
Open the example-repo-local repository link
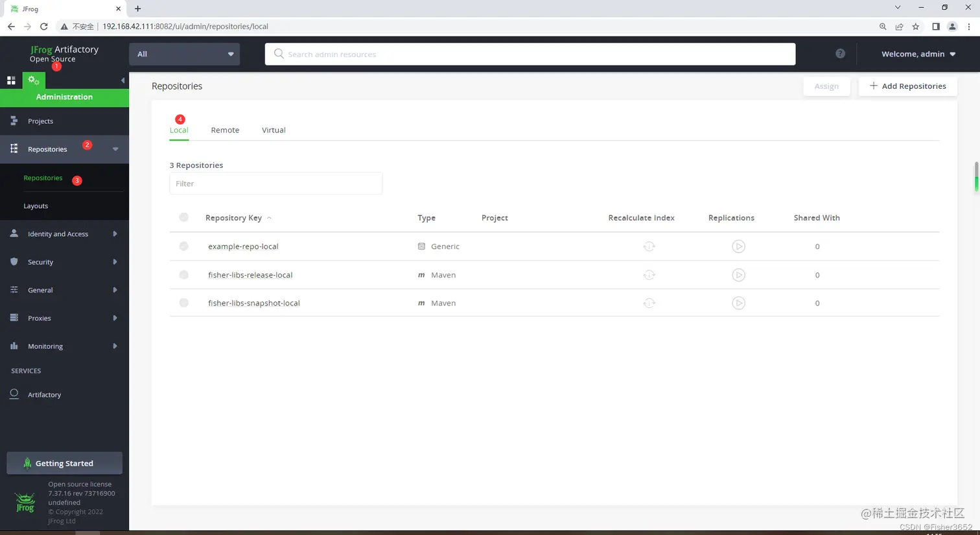pos(243,246)
